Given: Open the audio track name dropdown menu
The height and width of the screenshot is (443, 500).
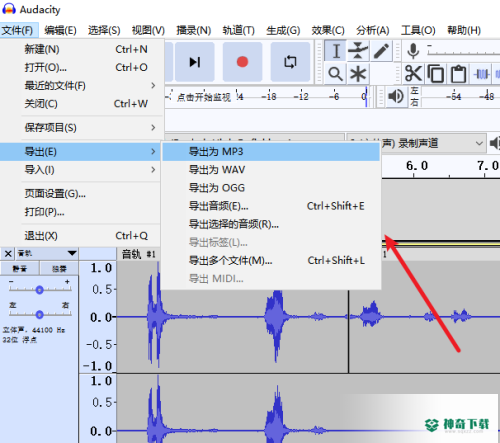Looking at the screenshot, I should [x=47, y=254].
